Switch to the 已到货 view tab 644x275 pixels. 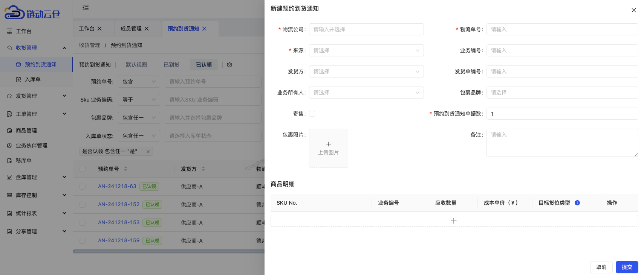[x=171, y=65]
